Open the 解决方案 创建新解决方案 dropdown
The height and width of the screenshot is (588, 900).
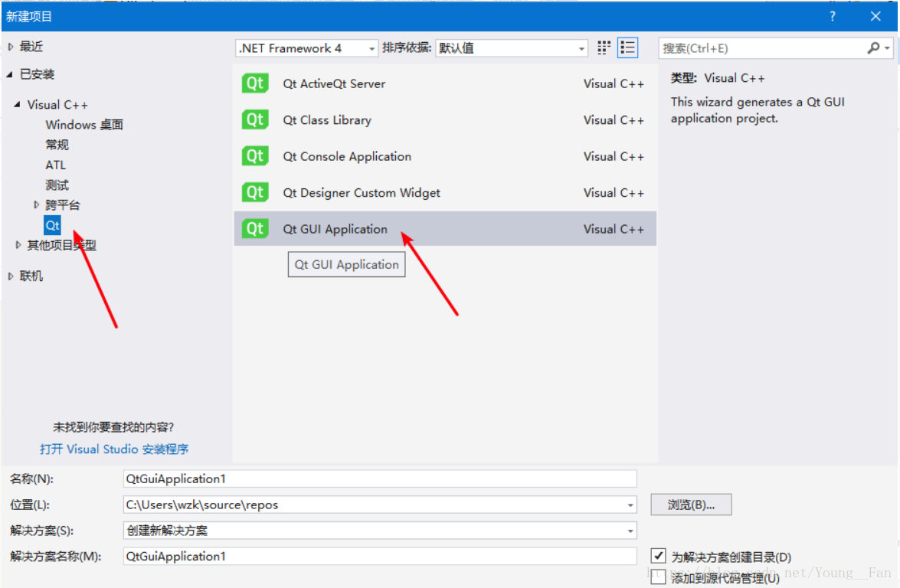click(380, 531)
